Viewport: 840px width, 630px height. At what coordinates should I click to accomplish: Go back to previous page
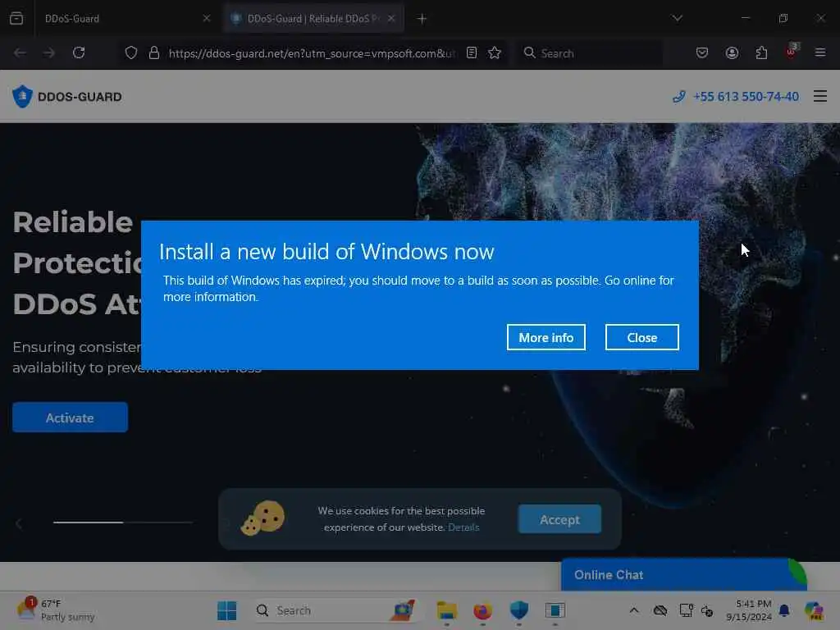click(20, 52)
